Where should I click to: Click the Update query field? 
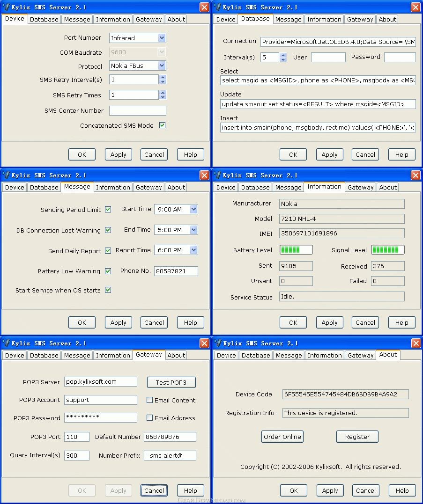click(318, 104)
